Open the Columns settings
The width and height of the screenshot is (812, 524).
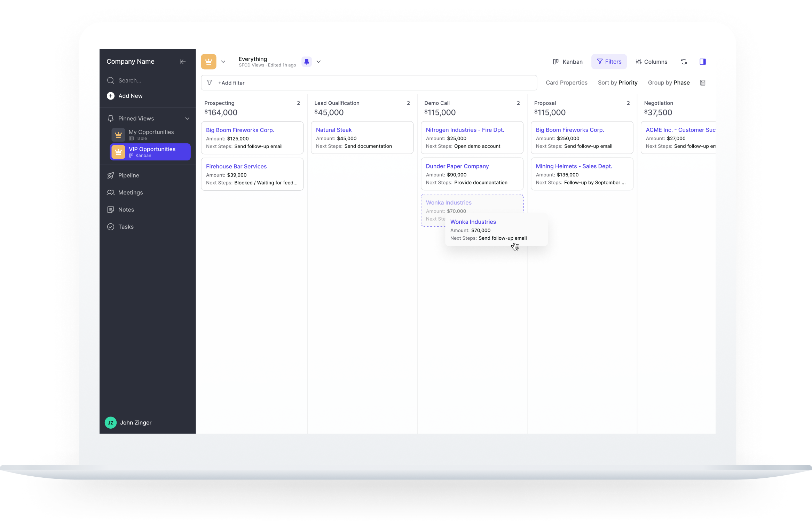pyautogui.click(x=651, y=62)
